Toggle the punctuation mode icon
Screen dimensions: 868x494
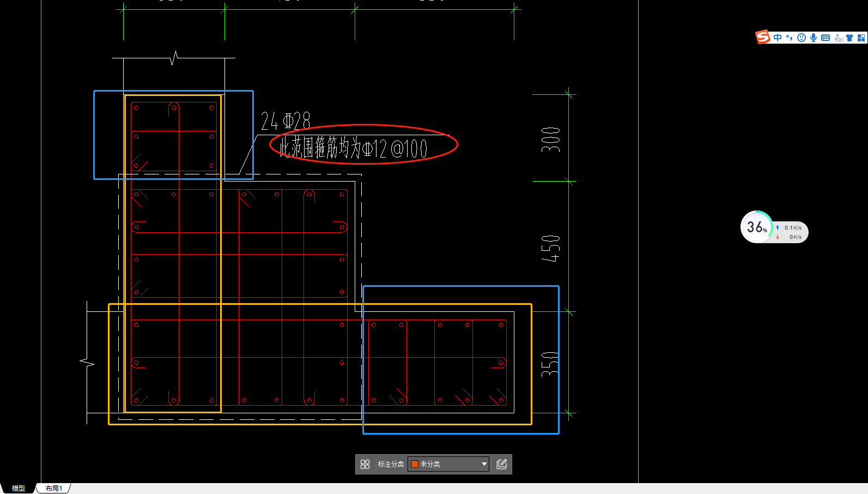click(789, 38)
